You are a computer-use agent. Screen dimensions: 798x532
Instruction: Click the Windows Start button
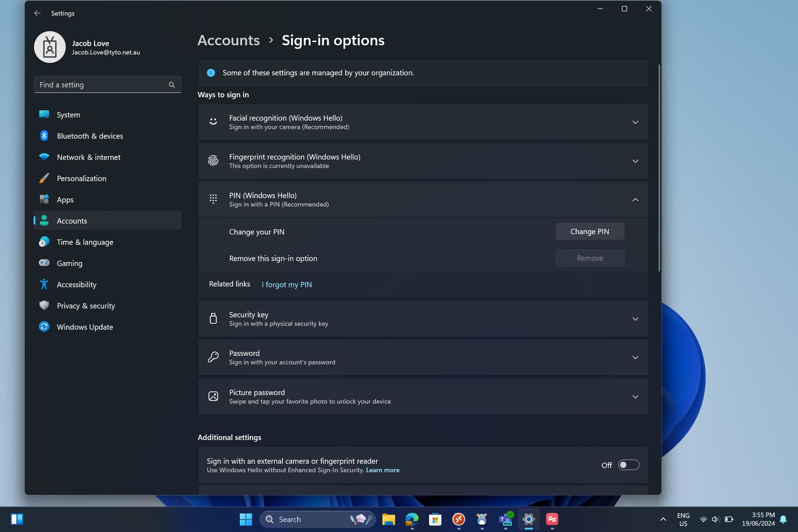click(246, 519)
